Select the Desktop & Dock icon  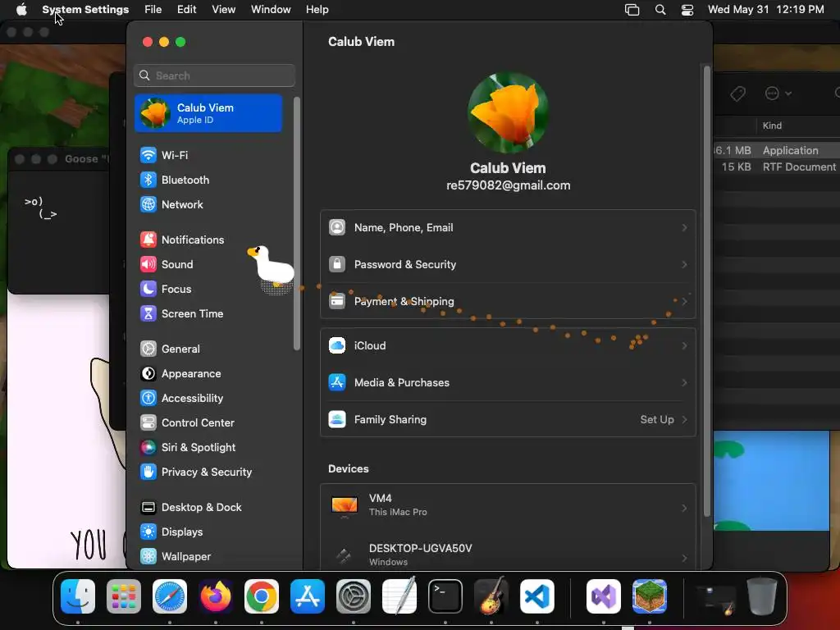[x=148, y=507]
